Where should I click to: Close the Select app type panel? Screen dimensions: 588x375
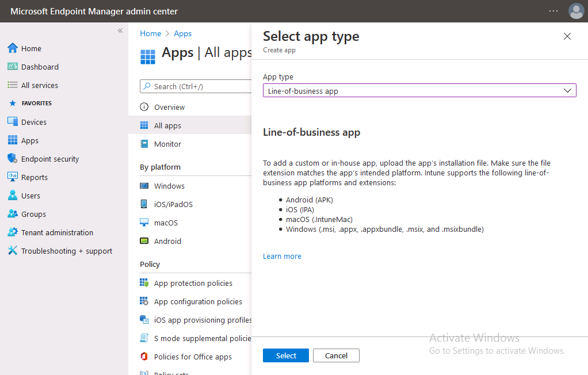pos(567,36)
